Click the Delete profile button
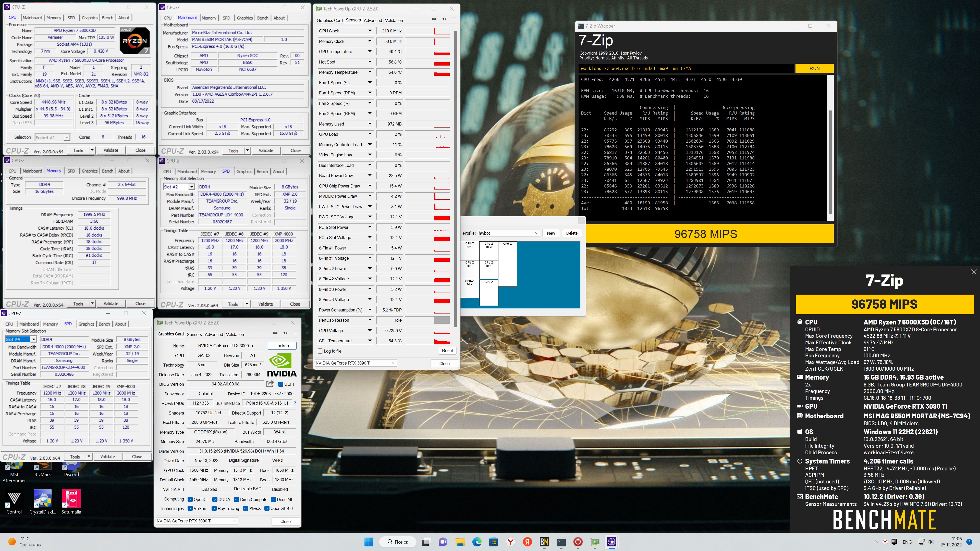This screenshot has height=551, width=980. (571, 233)
